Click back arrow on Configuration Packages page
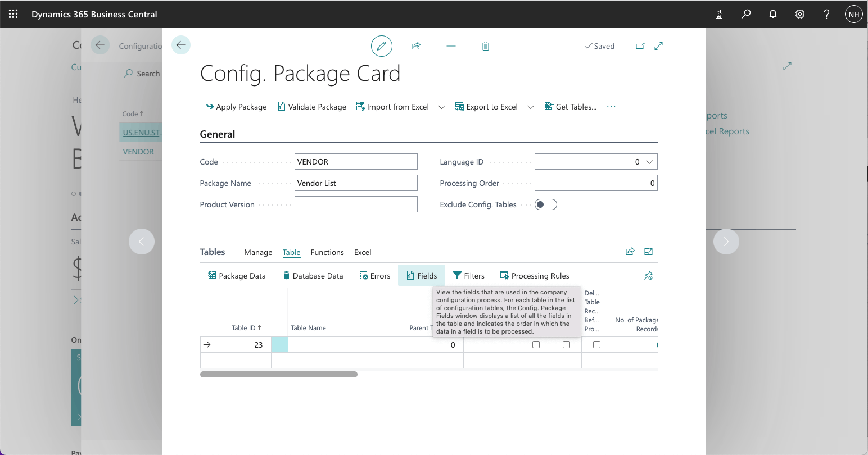Image resolution: width=868 pixels, height=455 pixels. pos(100,45)
